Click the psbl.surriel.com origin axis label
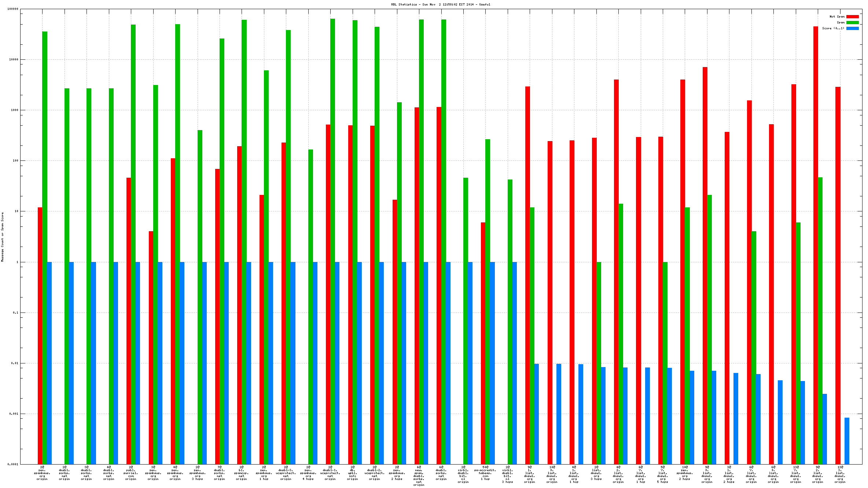 pyautogui.click(x=131, y=473)
